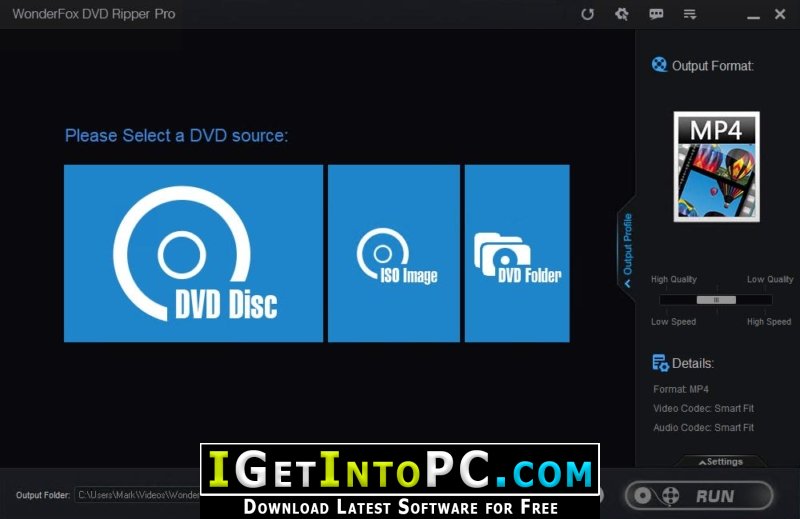Open the MP4 output format thumbnail
800x519 pixels.
[x=716, y=167]
